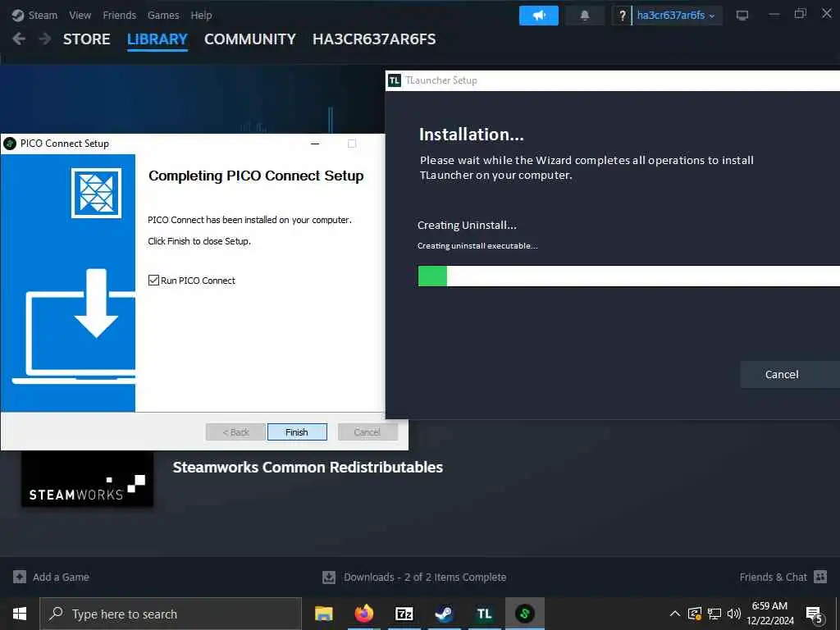
Task: Open Steamworks Common Redistributables thumbnail
Action: coord(87,478)
